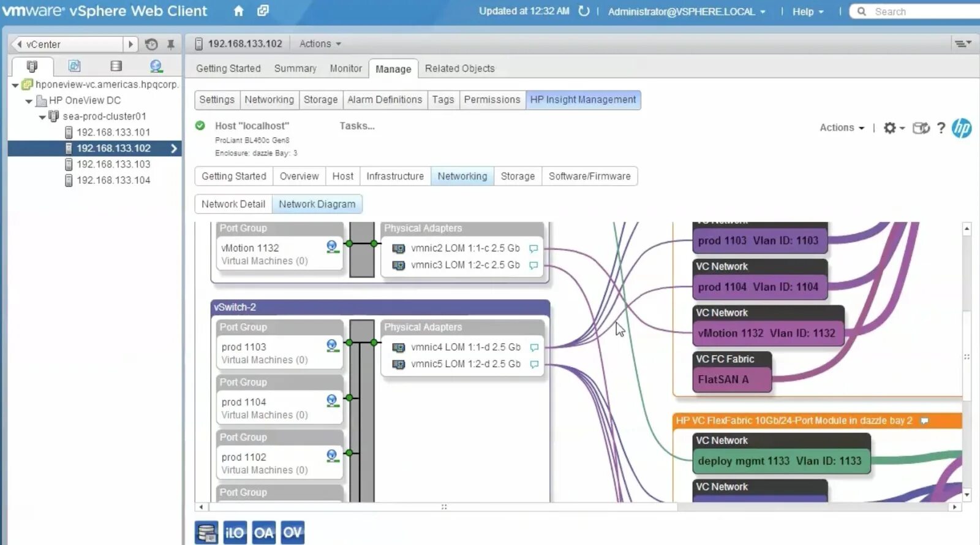Open HP Host tab
This screenshot has height=545, width=980.
point(343,177)
